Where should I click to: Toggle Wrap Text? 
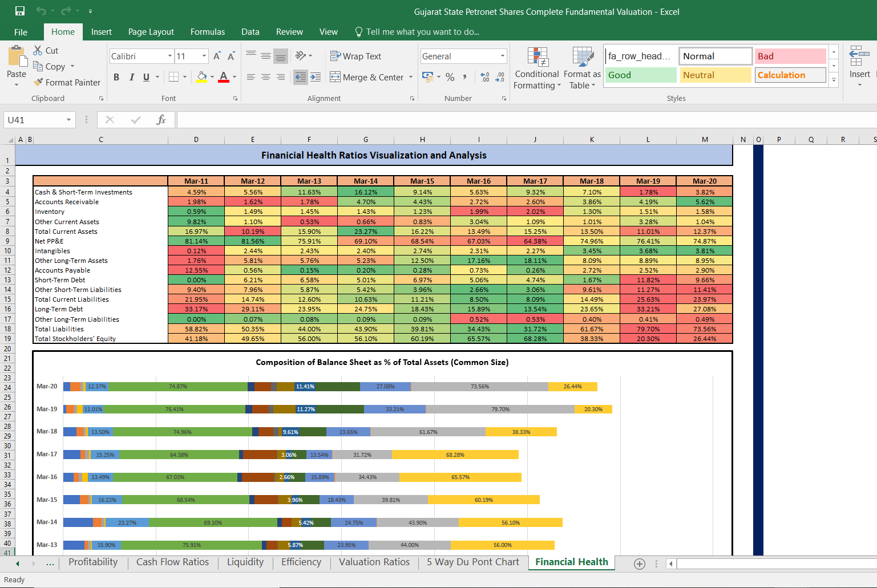click(x=355, y=56)
